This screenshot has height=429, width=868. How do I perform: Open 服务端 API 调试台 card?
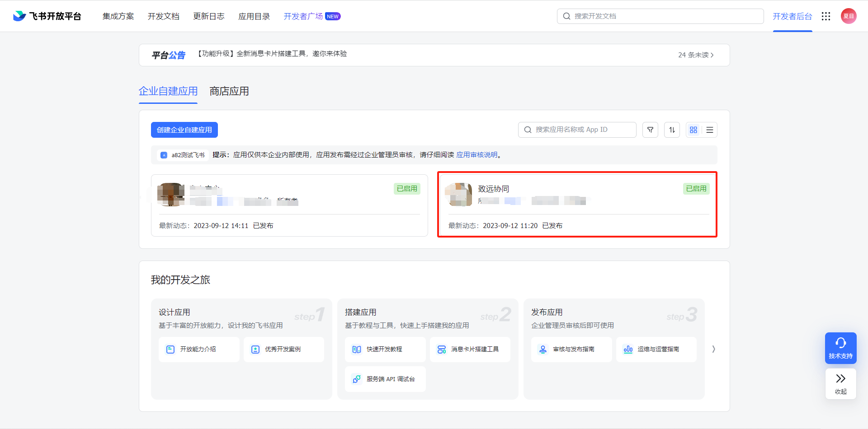tap(385, 379)
